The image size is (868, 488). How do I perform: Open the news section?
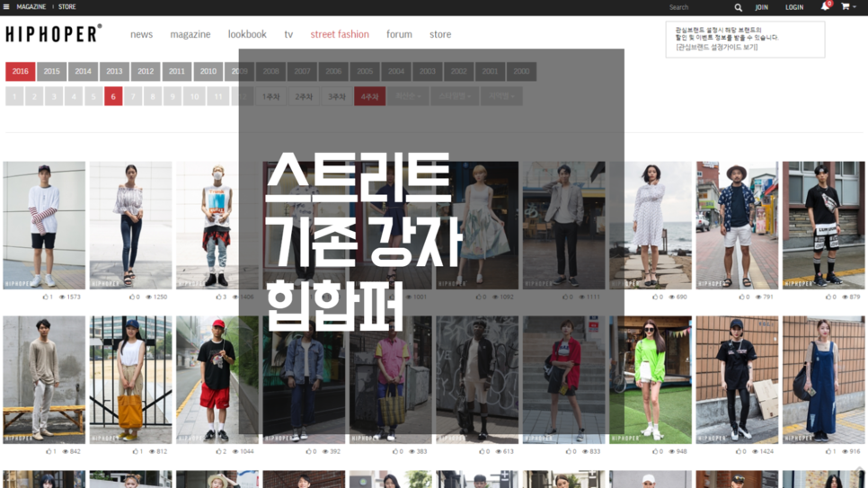click(x=141, y=34)
